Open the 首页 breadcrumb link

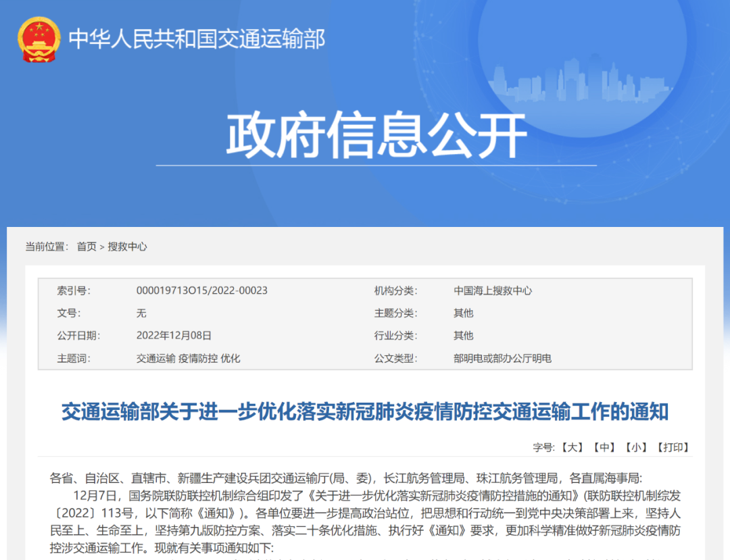[86, 247]
